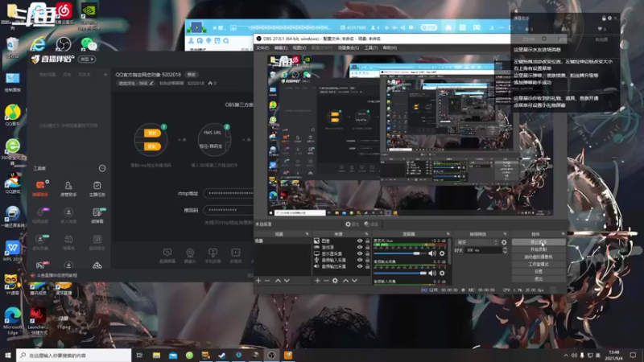The width and height of the screenshot is (644, 362).
Task: Select 多媒体 icon in 直播伴侣
Action: (236, 255)
